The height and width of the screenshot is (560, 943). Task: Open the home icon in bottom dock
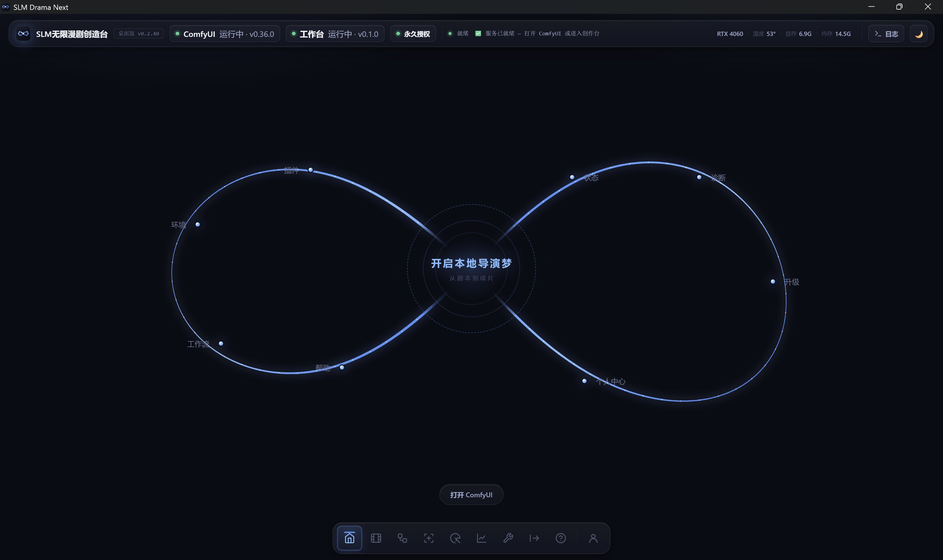pos(350,538)
